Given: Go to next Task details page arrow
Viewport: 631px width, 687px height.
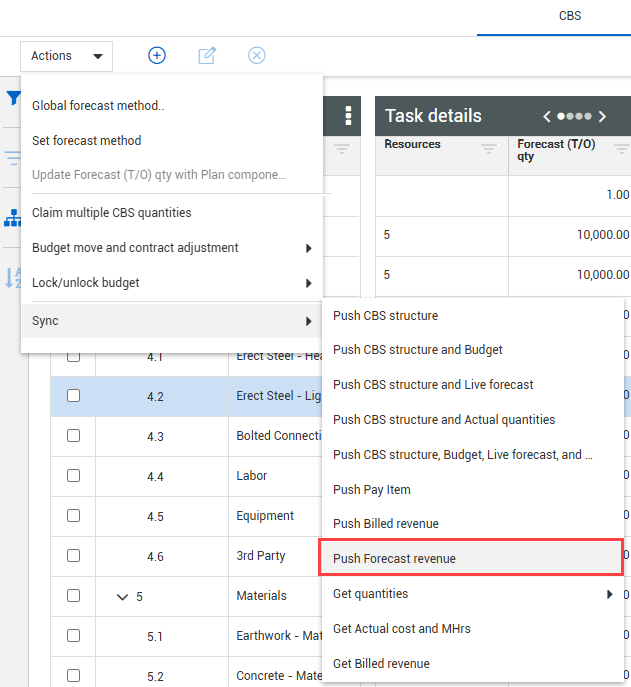Looking at the screenshot, I should pos(602,116).
